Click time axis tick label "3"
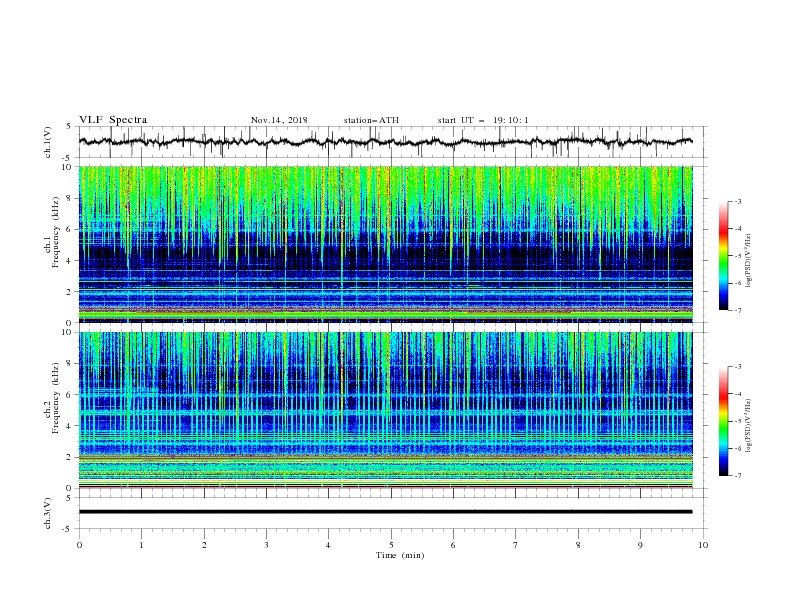792x612 pixels. coord(266,545)
